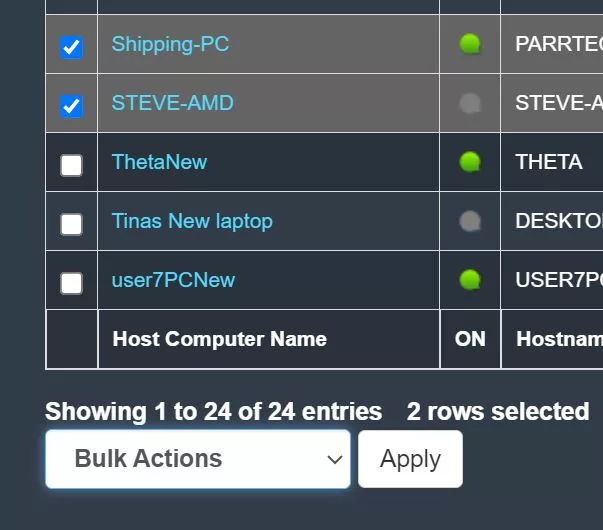Open the Bulk Actions dropdown
This screenshot has width=603, height=530.
tap(198, 459)
